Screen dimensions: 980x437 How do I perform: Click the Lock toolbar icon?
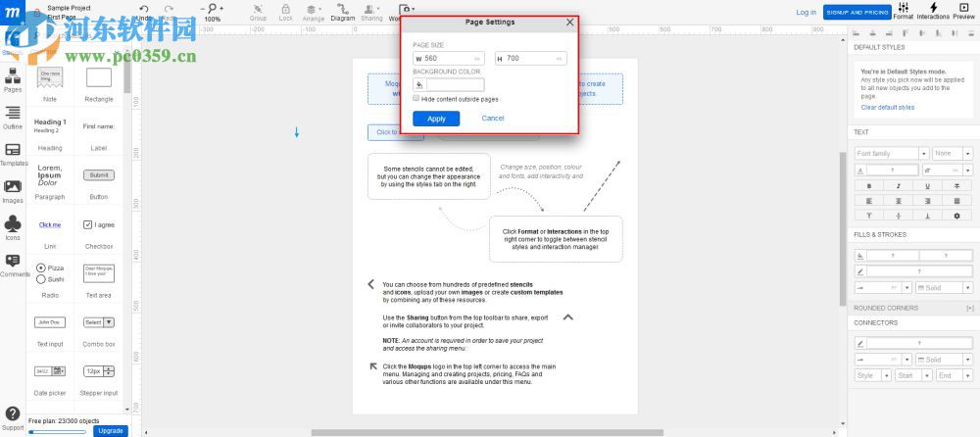285,9
